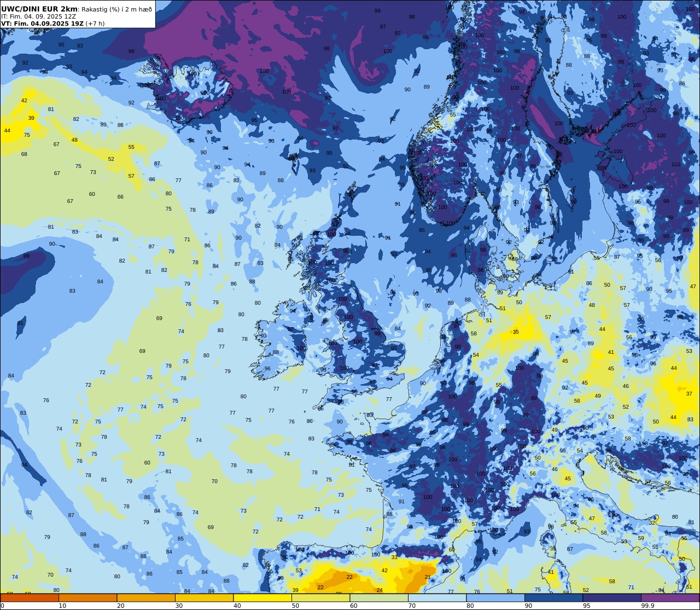Click the legend tick label 30

[x=179, y=606]
